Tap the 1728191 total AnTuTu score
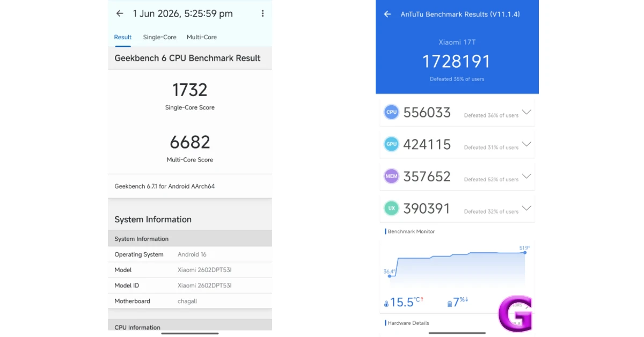The height and width of the screenshot is (337, 644). tap(456, 62)
